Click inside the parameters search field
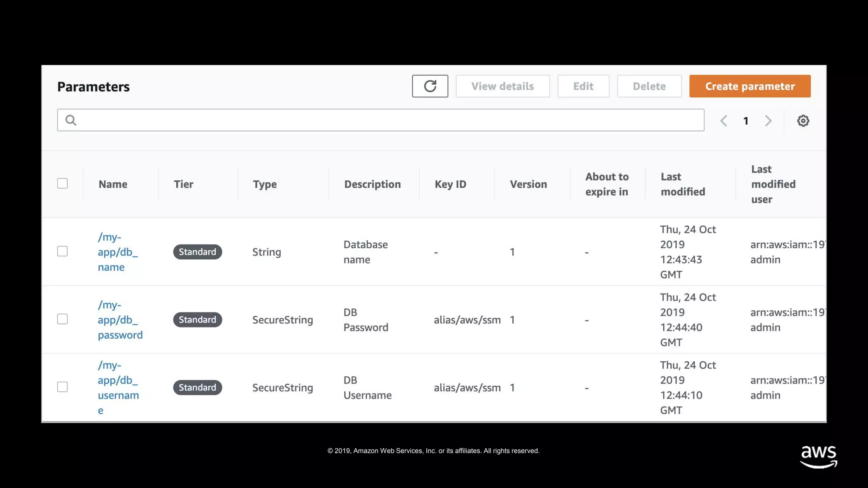The image size is (868, 488). click(x=381, y=120)
